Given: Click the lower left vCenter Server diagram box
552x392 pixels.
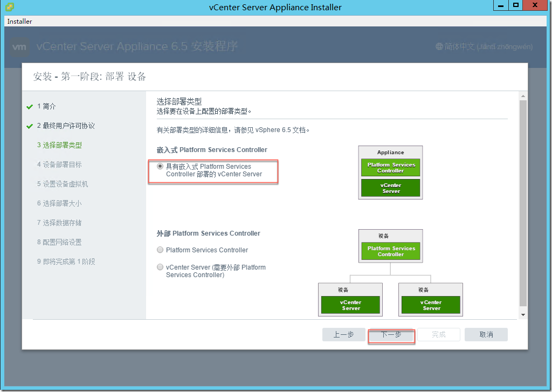Looking at the screenshot, I should 350,305.
